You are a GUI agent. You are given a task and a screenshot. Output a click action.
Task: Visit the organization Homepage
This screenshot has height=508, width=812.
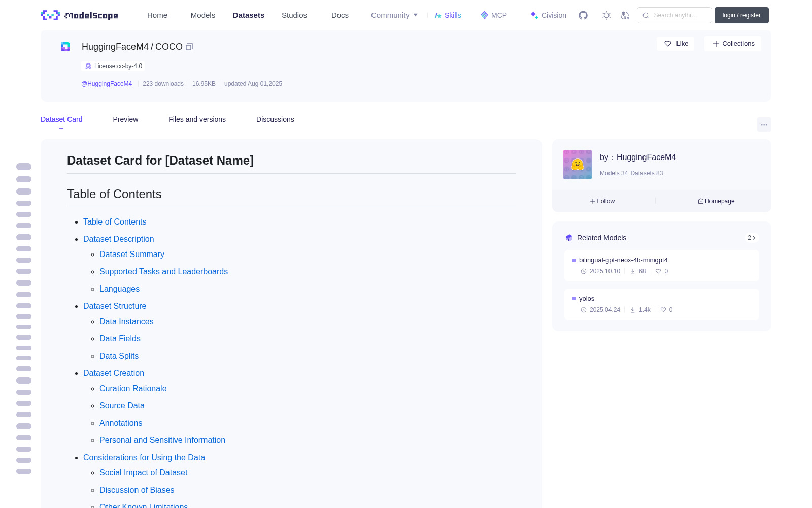[716, 201]
